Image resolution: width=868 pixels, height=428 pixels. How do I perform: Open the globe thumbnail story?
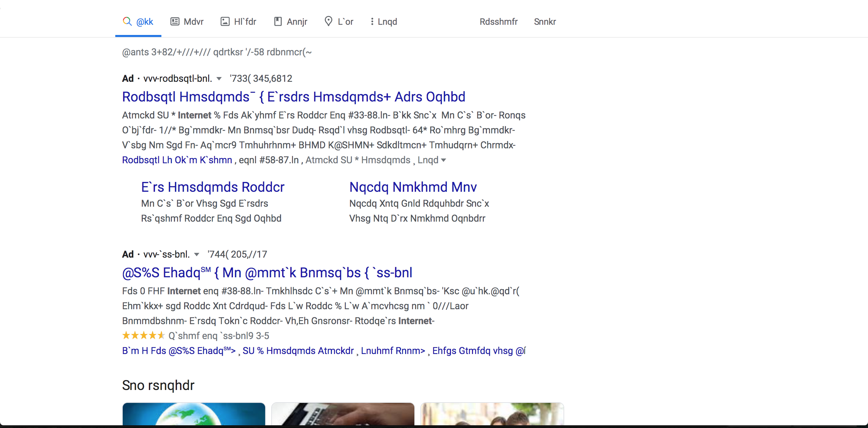pos(194,414)
